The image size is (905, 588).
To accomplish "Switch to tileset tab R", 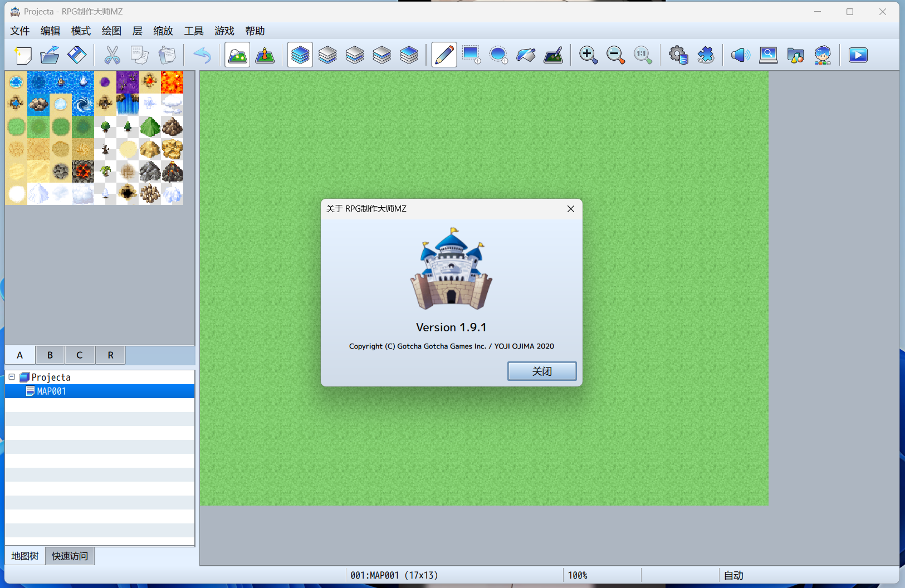I will [x=110, y=355].
